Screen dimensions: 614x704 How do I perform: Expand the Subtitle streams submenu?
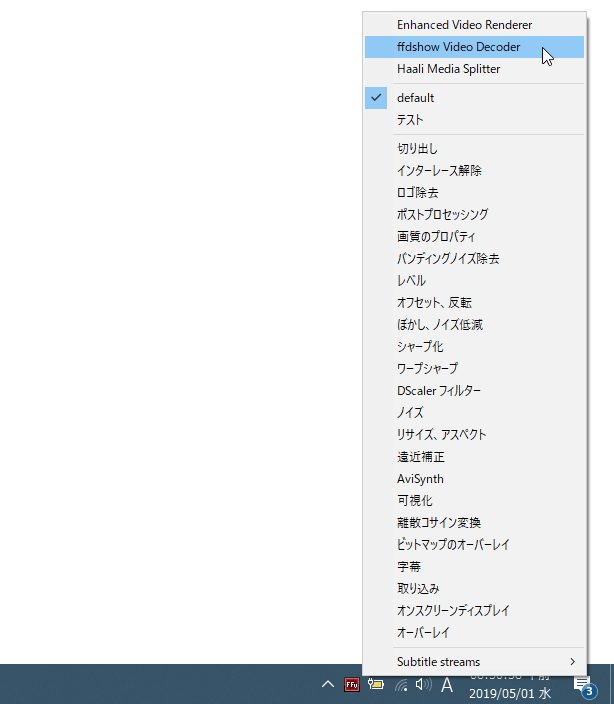tap(474, 662)
